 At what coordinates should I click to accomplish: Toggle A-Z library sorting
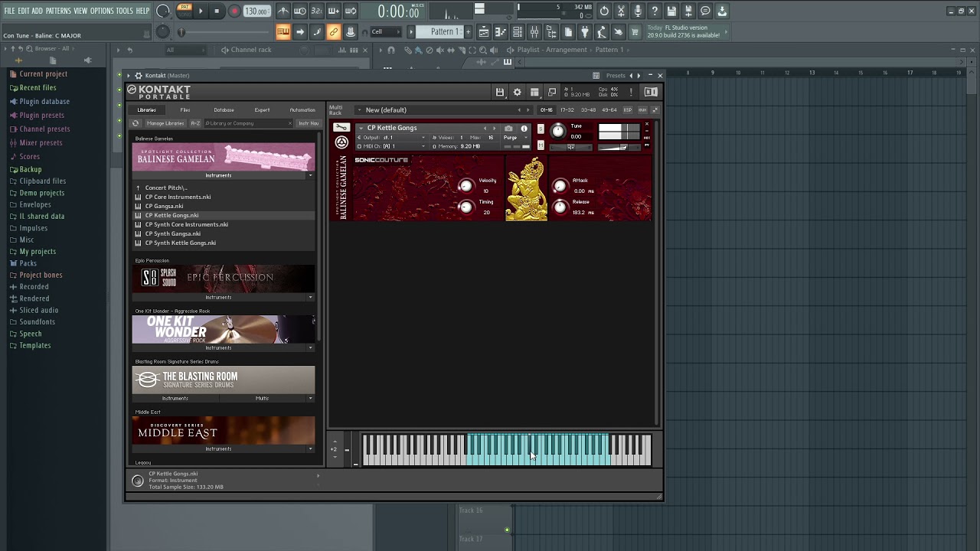pyautogui.click(x=195, y=123)
